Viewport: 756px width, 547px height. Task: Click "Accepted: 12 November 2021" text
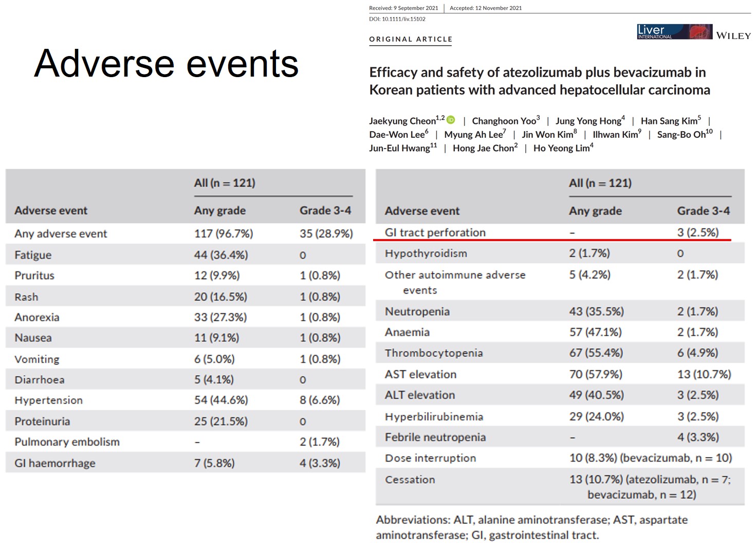[x=486, y=8]
